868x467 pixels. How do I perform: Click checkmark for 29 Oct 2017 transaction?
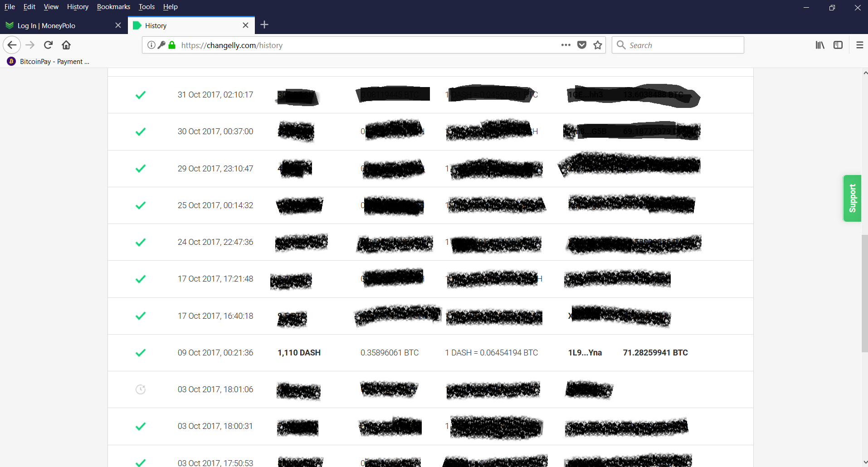[141, 169]
